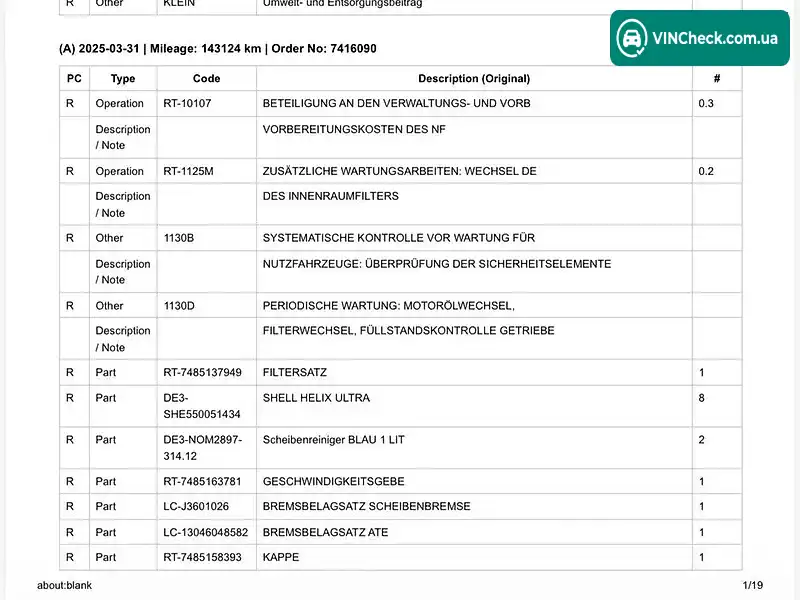The height and width of the screenshot is (600, 800).
Task: Select Operation type in RT-10107 row
Action: (x=119, y=104)
